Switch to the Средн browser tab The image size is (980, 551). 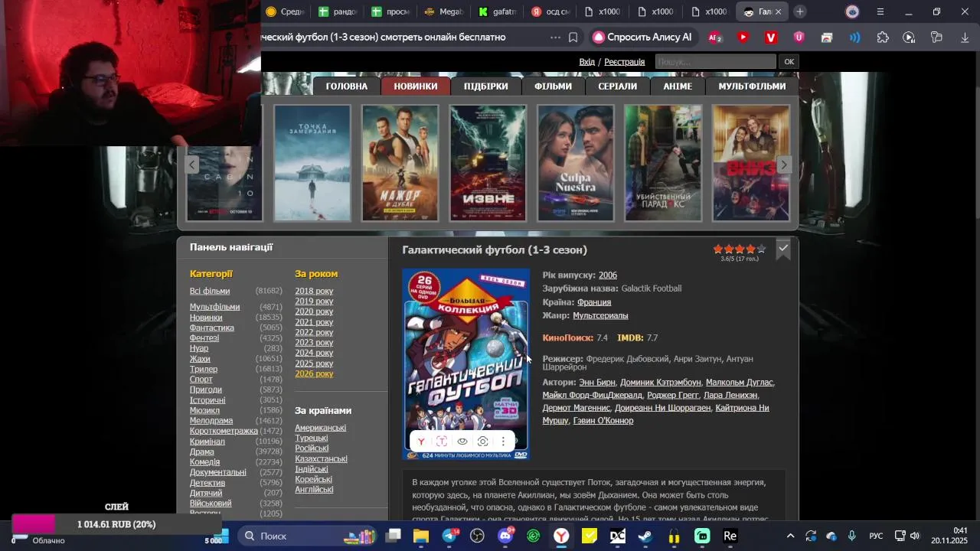point(284,11)
